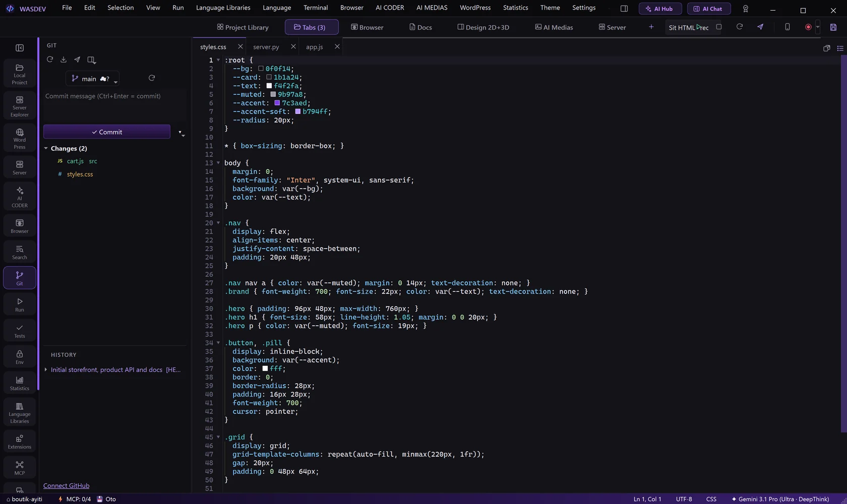
Task: Open the Search sidebar panel
Action: point(20,253)
